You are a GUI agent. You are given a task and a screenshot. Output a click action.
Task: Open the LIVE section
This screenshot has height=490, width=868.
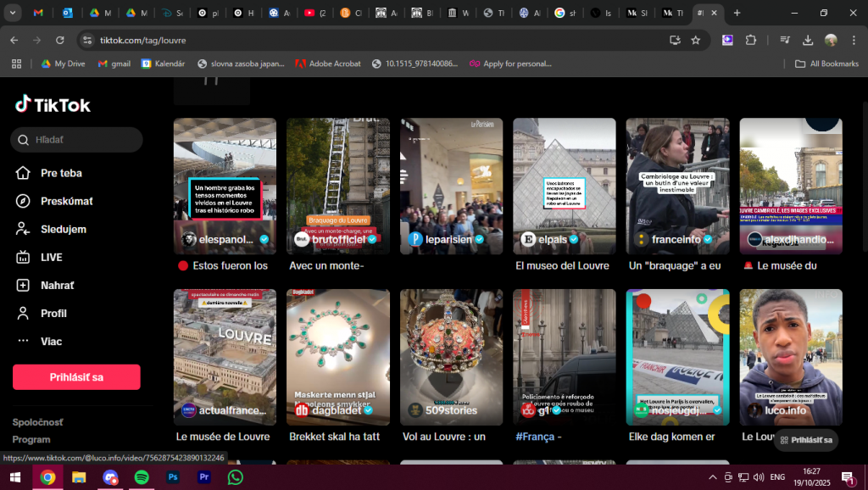coord(51,257)
